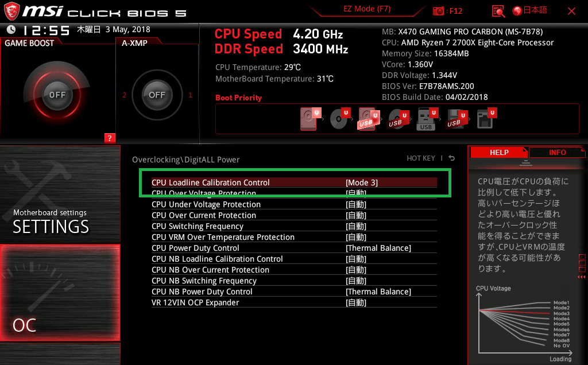
Task: Click the back arrow next to HOT KEY
Action: point(452,158)
